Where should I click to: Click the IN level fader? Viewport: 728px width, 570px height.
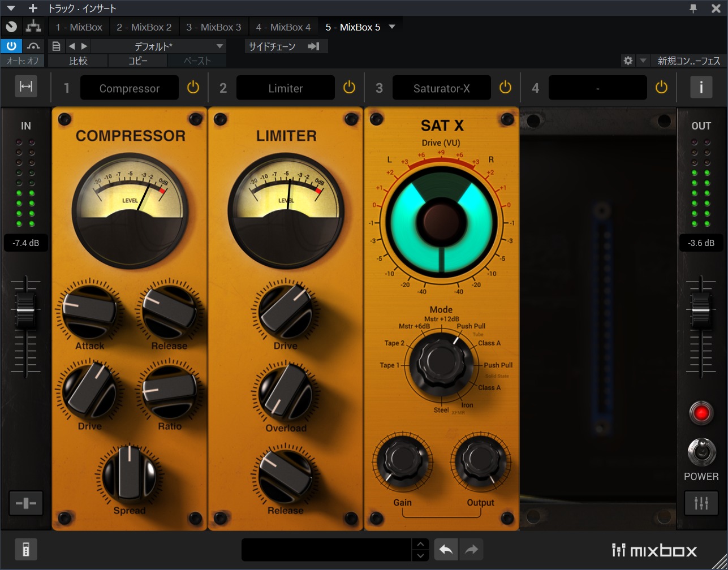26,310
